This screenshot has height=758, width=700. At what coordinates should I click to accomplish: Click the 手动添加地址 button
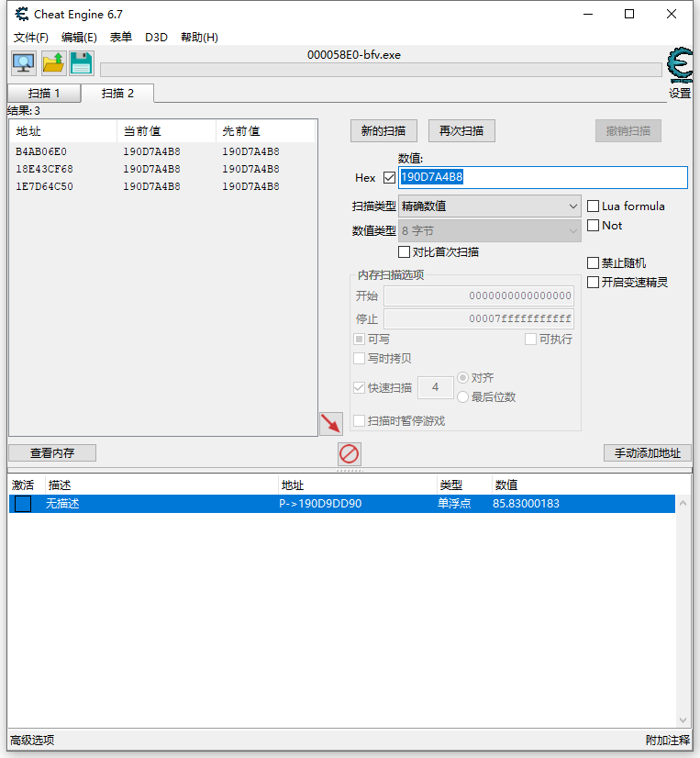[x=648, y=453]
